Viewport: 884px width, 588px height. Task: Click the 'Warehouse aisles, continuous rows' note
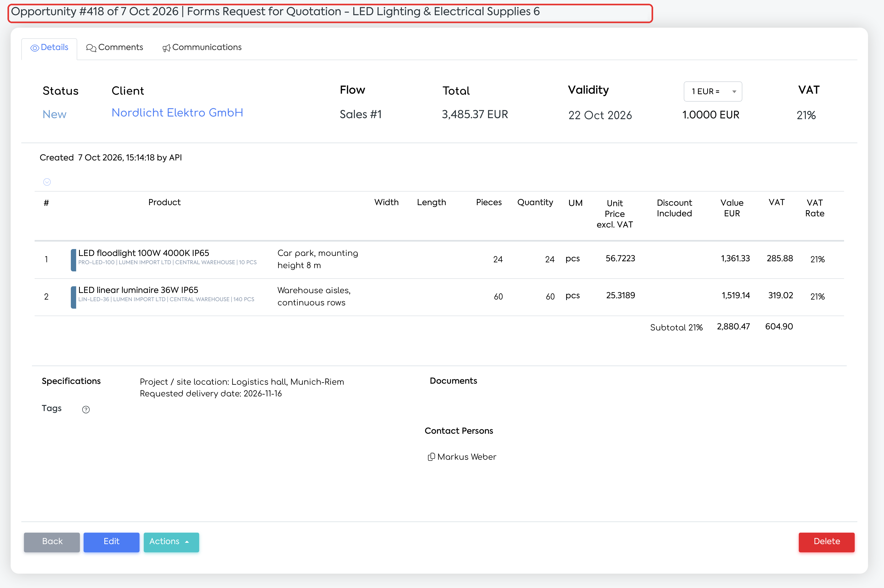(x=314, y=296)
